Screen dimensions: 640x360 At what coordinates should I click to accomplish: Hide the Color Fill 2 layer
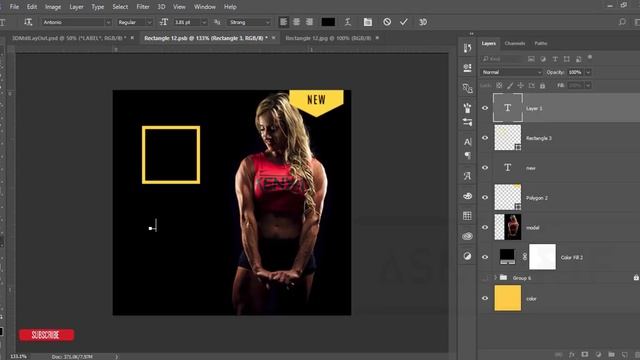point(485,257)
